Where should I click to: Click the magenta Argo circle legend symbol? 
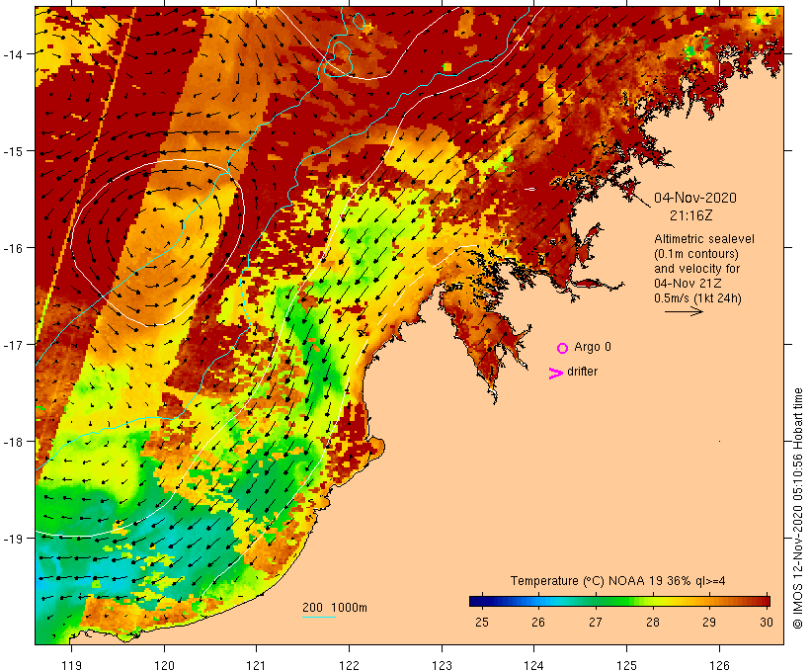[563, 348]
